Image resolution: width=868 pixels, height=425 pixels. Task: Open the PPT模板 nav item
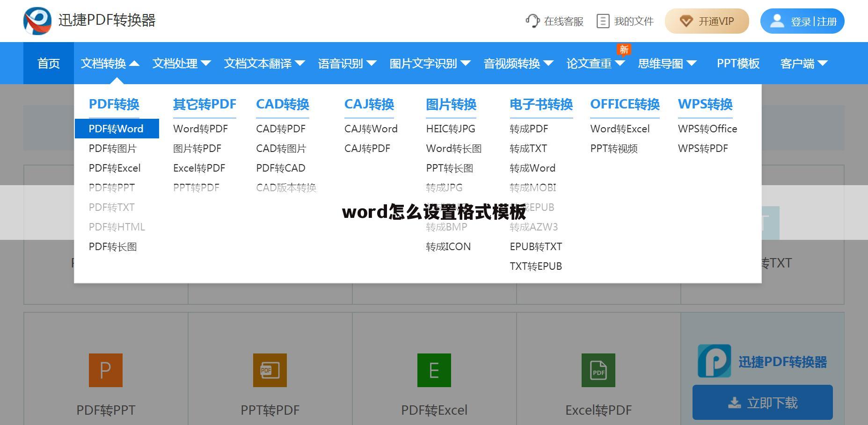click(738, 63)
